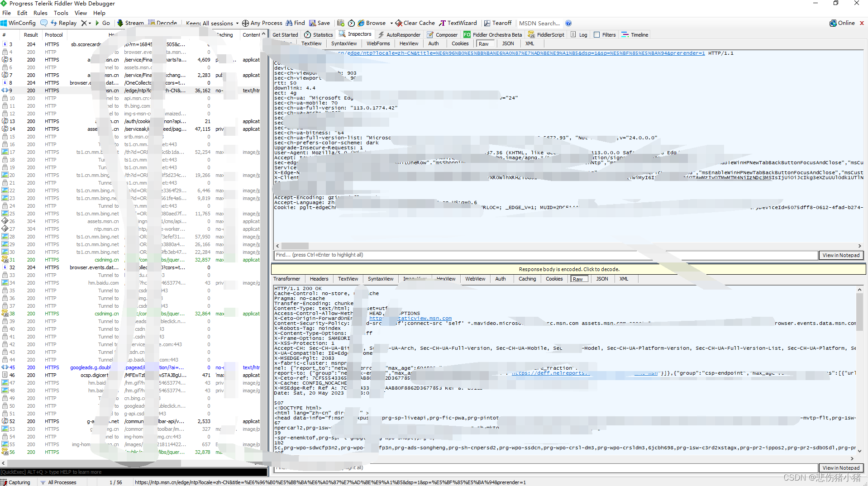Open All Processes filter in status bar
868x486 pixels.
pyautogui.click(x=58, y=482)
